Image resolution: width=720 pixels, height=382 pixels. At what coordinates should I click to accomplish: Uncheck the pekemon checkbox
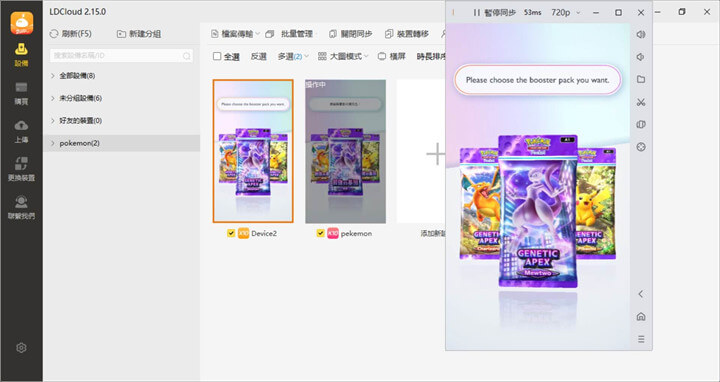tap(321, 233)
